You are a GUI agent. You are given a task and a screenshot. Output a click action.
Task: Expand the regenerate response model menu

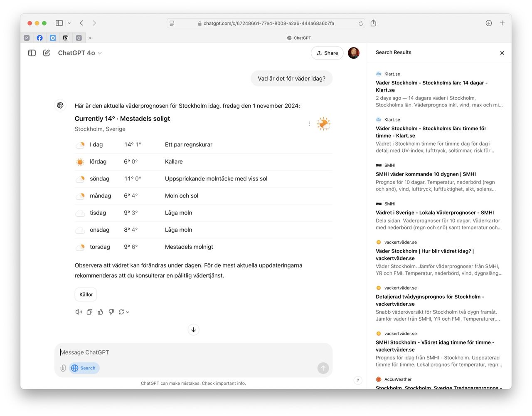click(x=124, y=312)
